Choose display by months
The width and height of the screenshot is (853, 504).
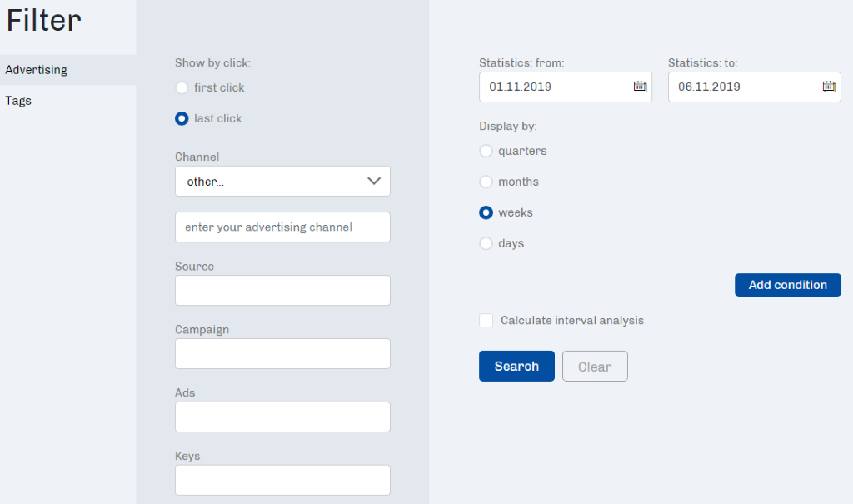click(486, 182)
